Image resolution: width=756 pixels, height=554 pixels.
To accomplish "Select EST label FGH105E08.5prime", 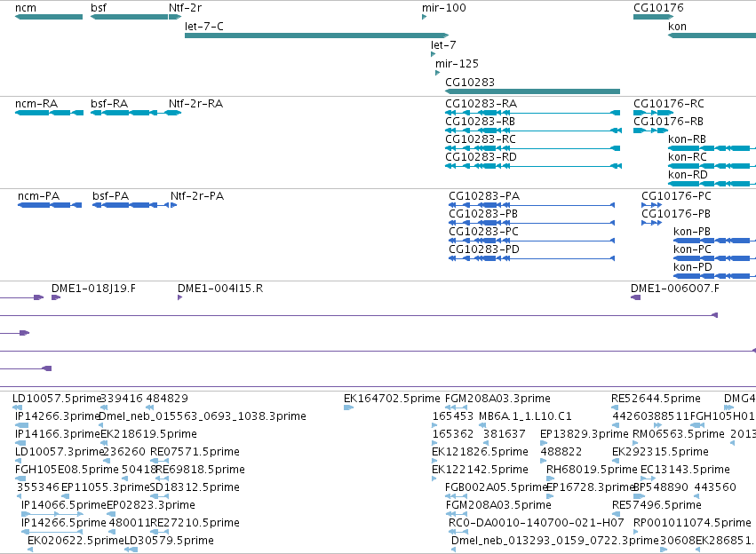I will (67, 470).
